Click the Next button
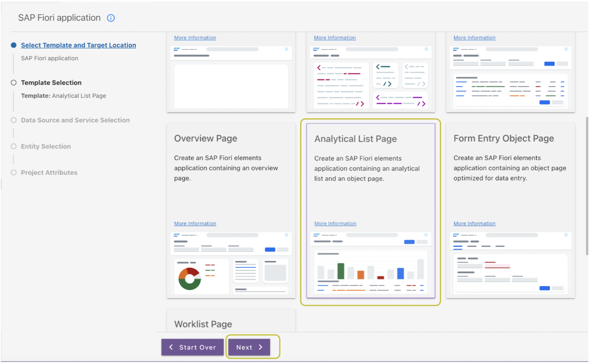Viewport: 592px width, 364px height. tap(249, 347)
